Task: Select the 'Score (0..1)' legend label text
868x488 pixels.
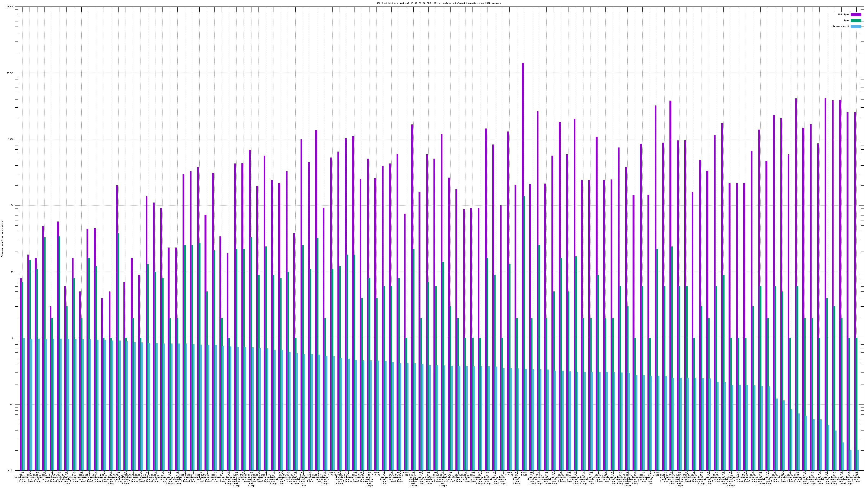Action: 841,26
